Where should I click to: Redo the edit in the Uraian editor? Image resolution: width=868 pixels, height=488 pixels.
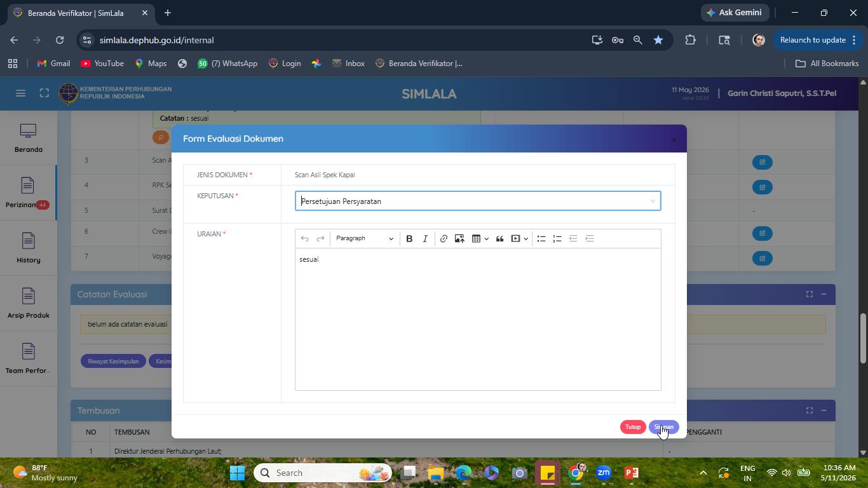[320, 238]
